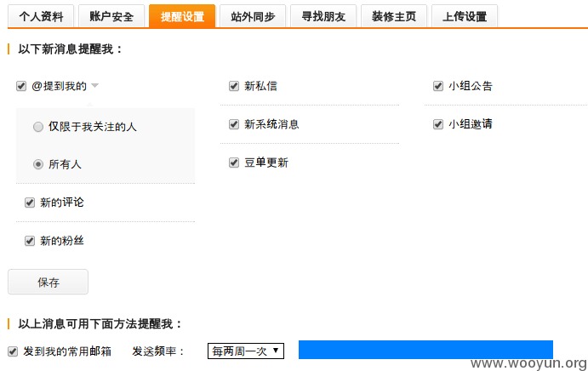Toggle the 新系统消息 checkbox
The image size is (588, 371).
pyautogui.click(x=234, y=124)
